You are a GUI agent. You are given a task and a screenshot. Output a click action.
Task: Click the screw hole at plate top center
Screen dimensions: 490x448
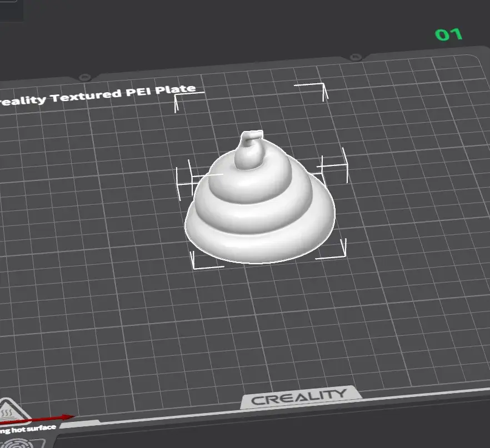pos(356,57)
